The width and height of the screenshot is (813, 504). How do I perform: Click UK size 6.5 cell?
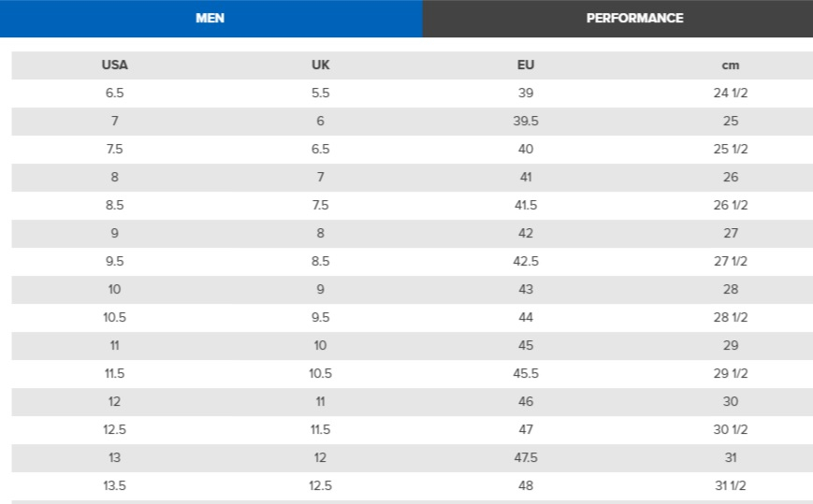coord(321,150)
